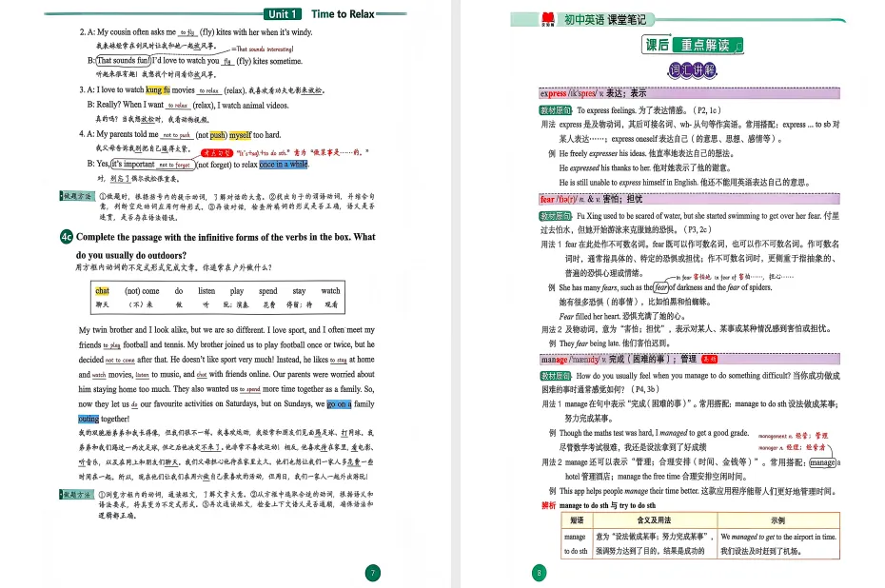Select the "Time to Relax" page title
This screenshot has width=885, height=588.
click(x=343, y=14)
